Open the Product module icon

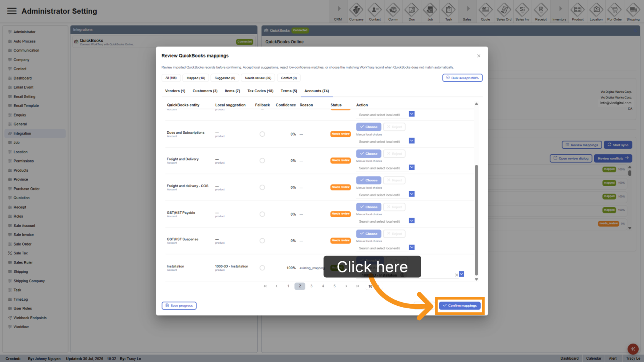tap(578, 11)
